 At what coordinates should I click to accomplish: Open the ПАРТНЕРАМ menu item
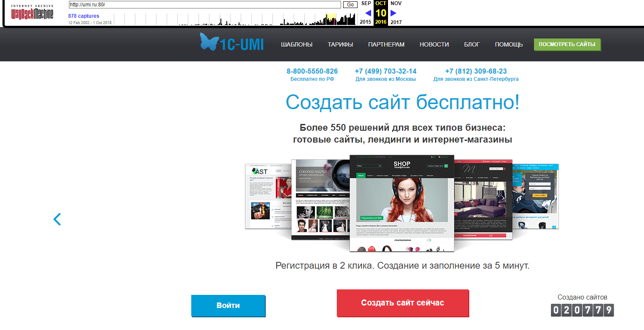tap(386, 44)
